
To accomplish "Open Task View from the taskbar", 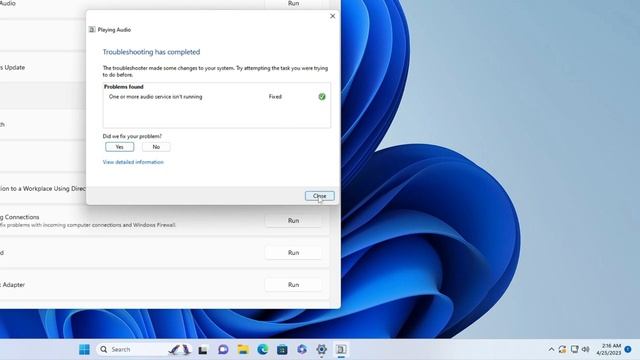I will pos(203,350).
